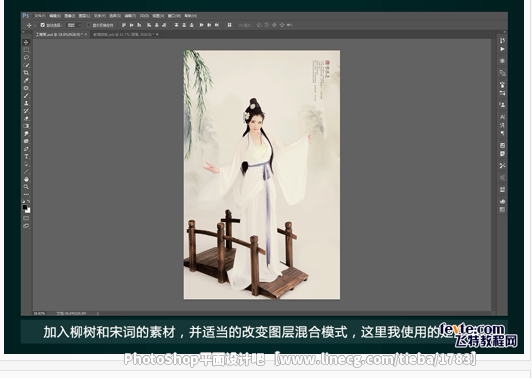The height and width of the screenshot is (378, 532).
Task: Select the Horizontal Type tool
Action: [26, 156]
